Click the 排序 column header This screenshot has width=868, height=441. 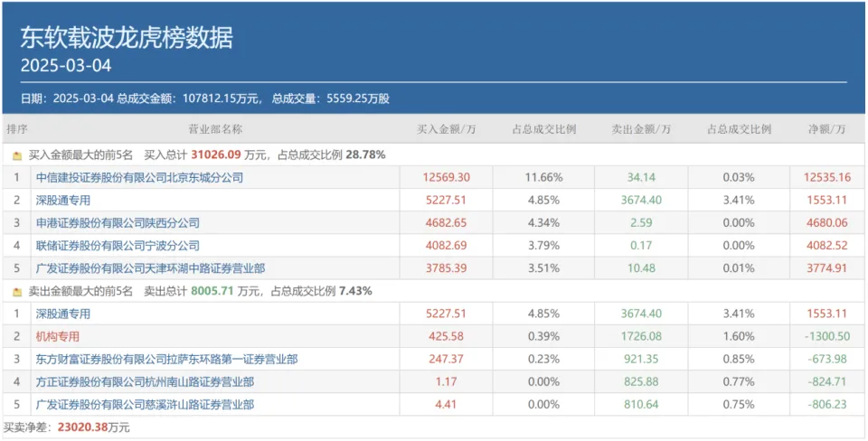tap(16, 129)
